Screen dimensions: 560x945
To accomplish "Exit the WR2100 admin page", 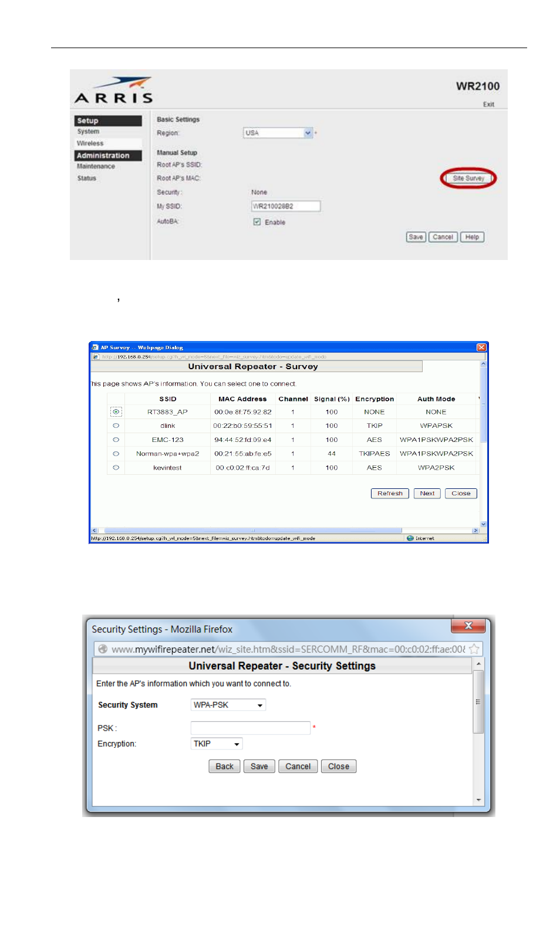I will (x=488, y=104).
